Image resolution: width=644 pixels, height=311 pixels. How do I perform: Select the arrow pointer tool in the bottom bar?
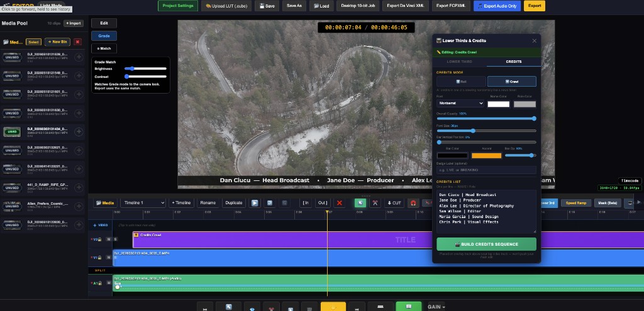pos(229,307)
